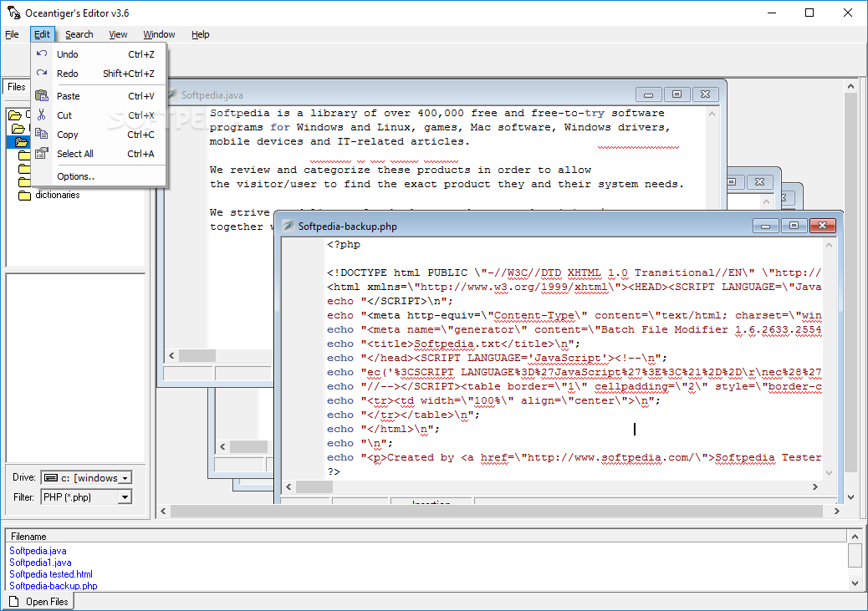Minimize the Softpedia-backup.php window

coord(766,226)
